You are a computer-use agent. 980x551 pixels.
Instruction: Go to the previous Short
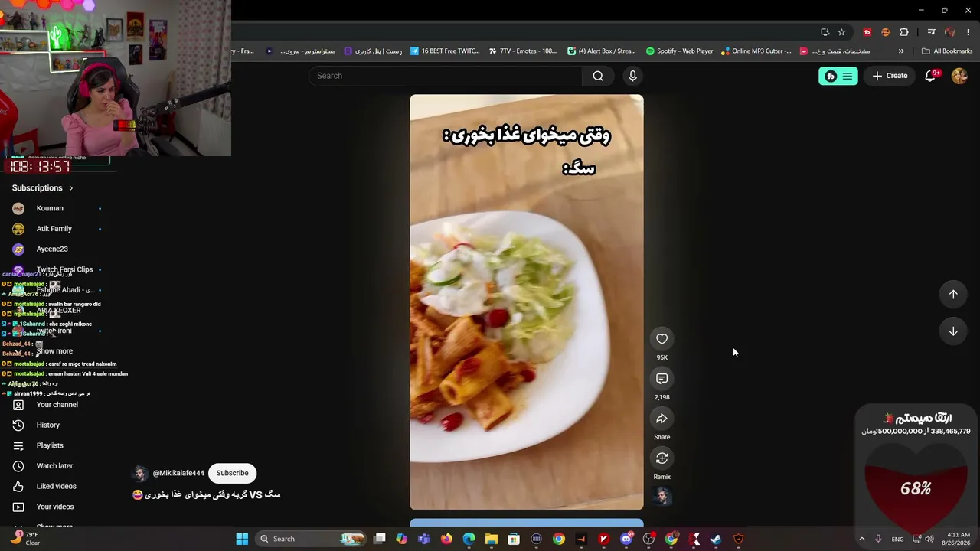(x=953, y=295)
